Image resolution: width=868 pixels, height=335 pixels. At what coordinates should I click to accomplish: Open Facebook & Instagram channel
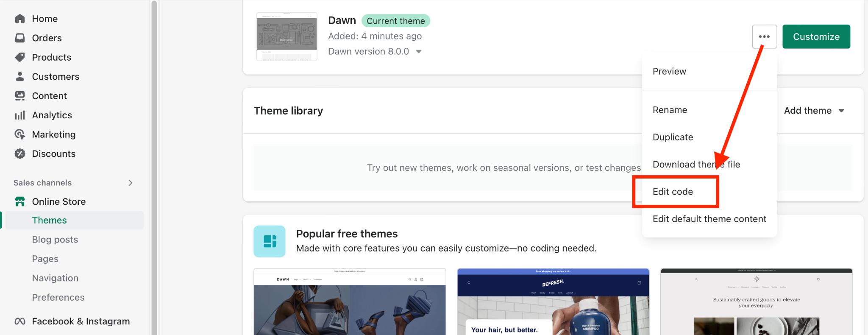pos(81,321)
